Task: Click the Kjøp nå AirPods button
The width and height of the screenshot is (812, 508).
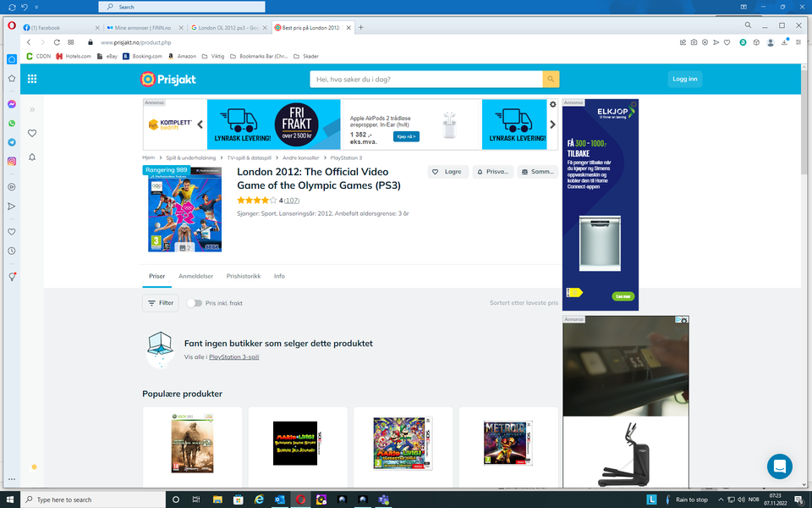Action: click(406, 136)
